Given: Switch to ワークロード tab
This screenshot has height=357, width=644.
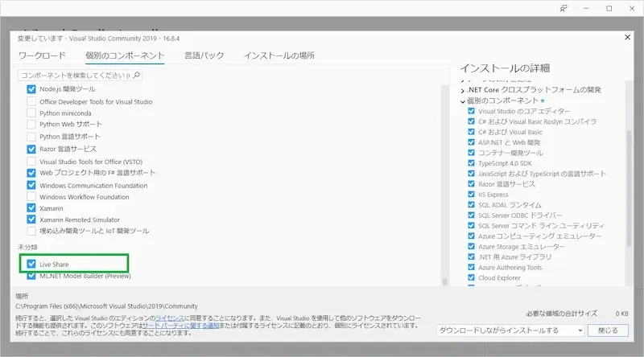Looking at the screenshot, I should (42, 55).
